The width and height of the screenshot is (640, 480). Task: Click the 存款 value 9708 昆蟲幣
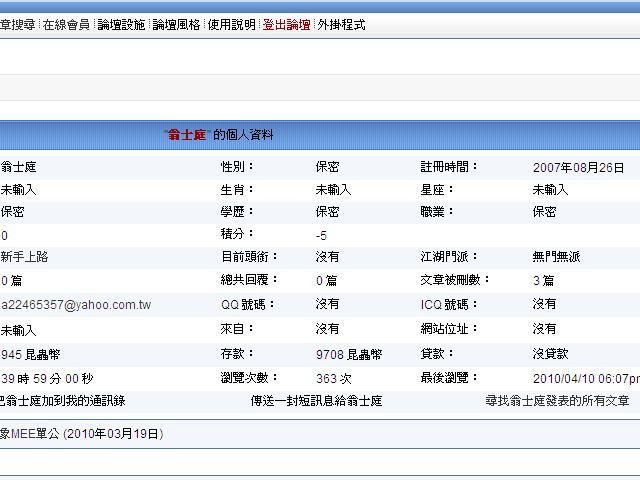point(348,354)
